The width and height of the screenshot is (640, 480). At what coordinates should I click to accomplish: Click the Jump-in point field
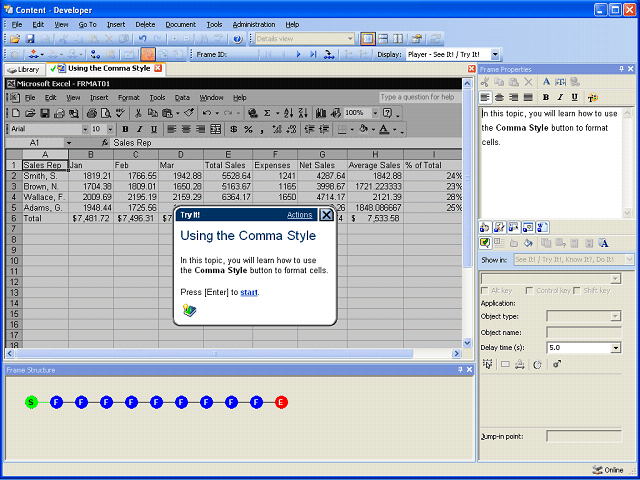(x=584, y=436)
